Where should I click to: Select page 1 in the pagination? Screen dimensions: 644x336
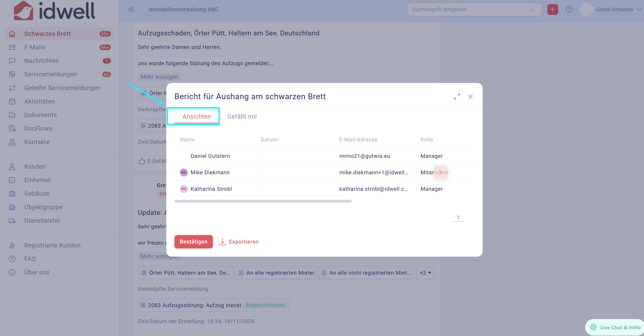point(458,217)
